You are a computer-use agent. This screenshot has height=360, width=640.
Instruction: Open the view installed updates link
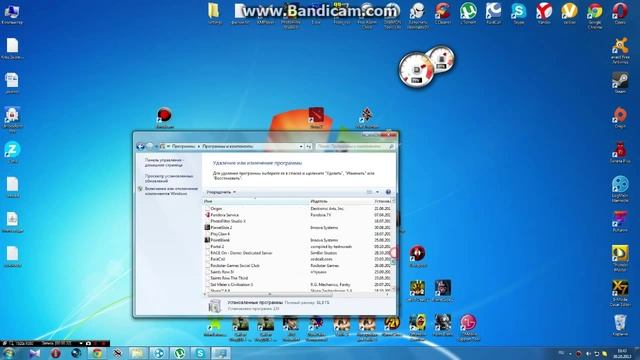tap(169, 178)
